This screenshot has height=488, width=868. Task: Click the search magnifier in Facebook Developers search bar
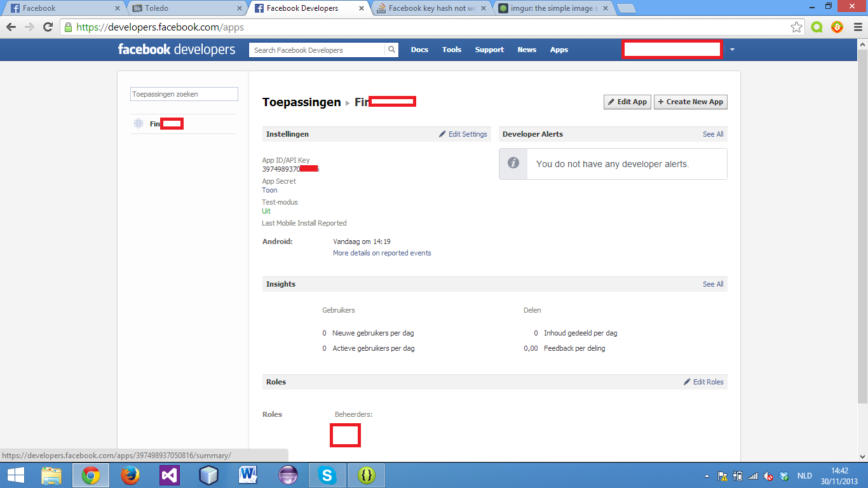click(x=391, y=50)
